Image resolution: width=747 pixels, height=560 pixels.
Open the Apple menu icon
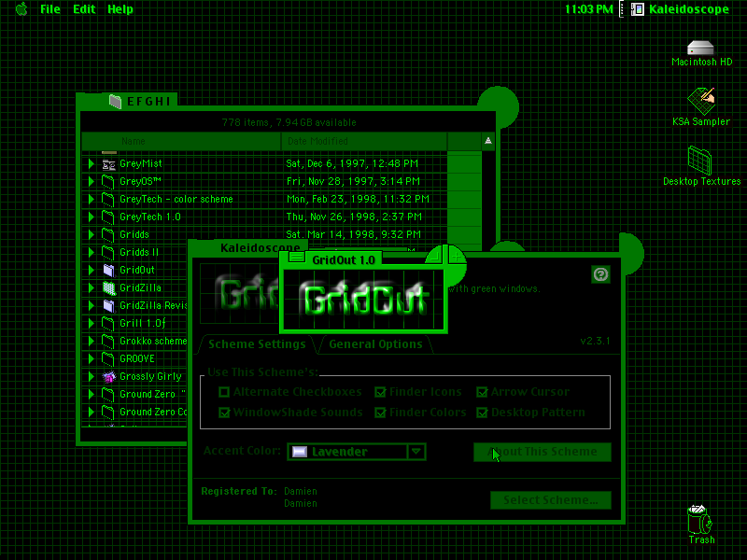pos(21,9)
